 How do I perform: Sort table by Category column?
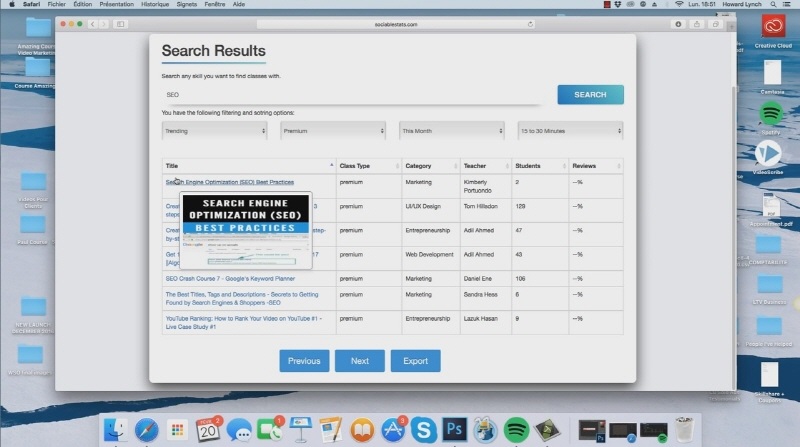[431, 166]
